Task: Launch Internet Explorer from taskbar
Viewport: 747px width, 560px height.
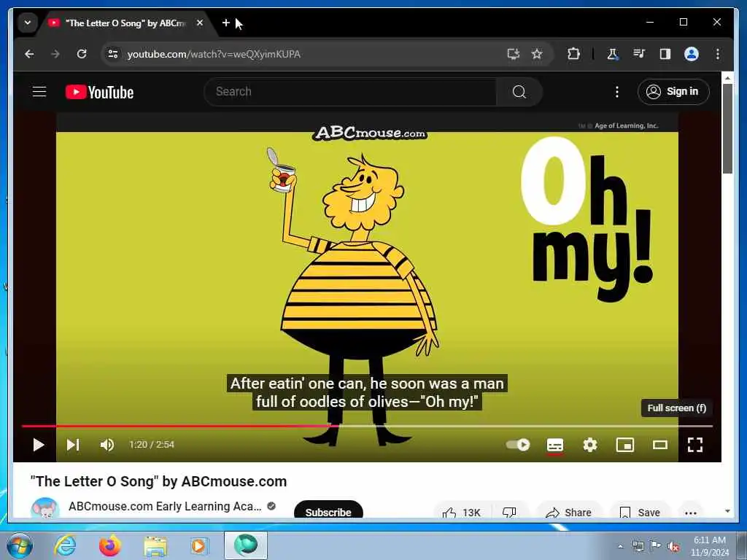Action: tap(64, 545)
